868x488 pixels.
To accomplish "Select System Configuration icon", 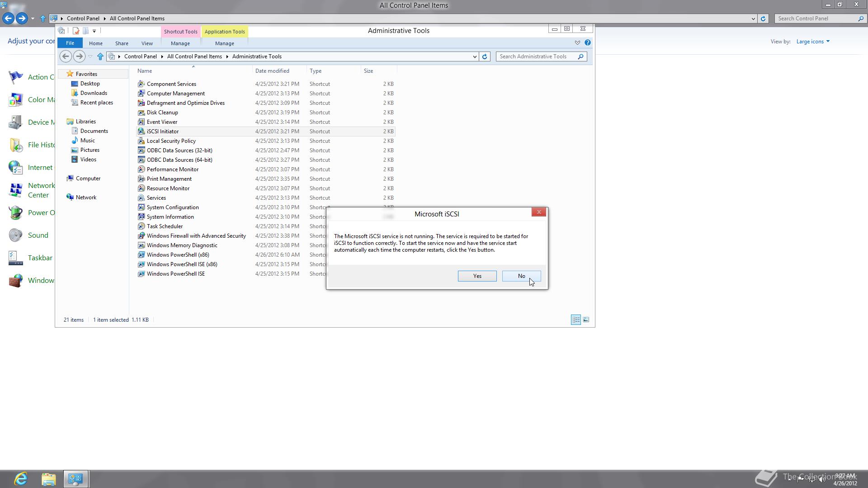I will coord(141,207).
